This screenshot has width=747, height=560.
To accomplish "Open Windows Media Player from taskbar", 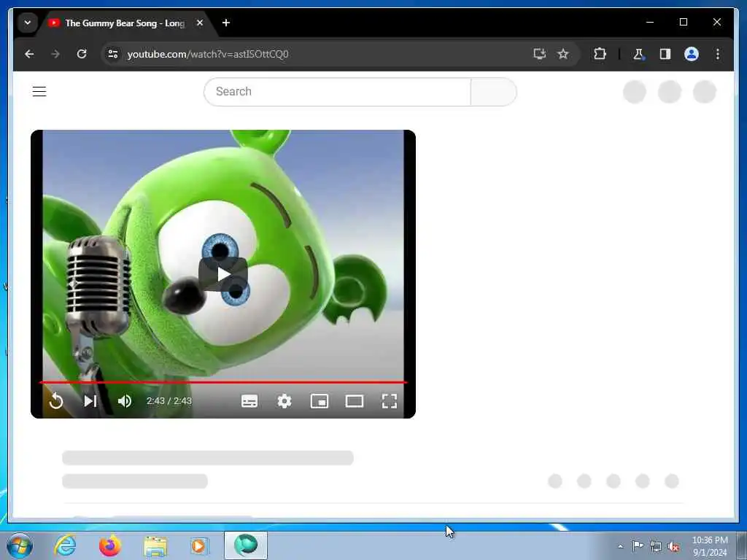I will click(199, 545).
